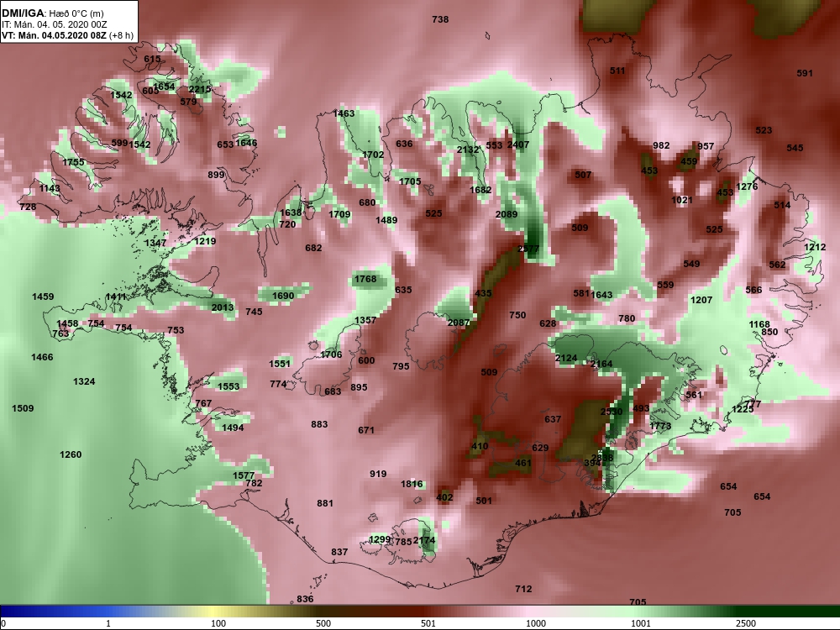Select the 1212 height label
The image size is (840, 630).
pos(815,247)
